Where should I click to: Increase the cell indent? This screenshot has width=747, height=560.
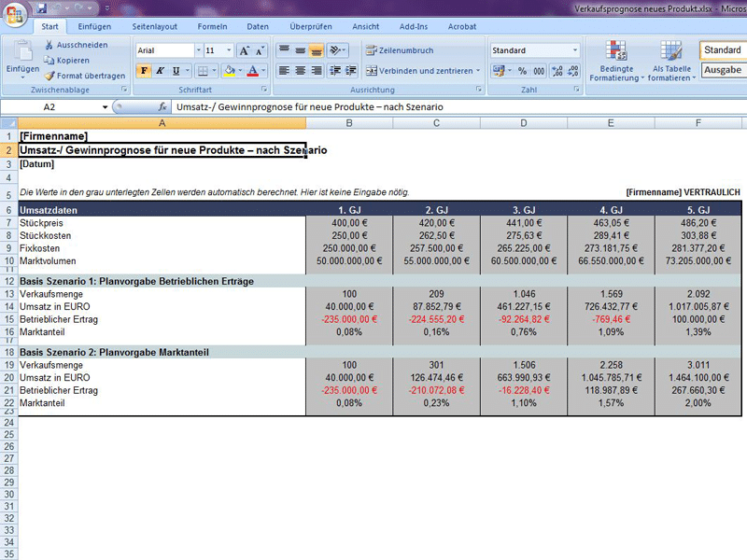click(x=351, y=71)
